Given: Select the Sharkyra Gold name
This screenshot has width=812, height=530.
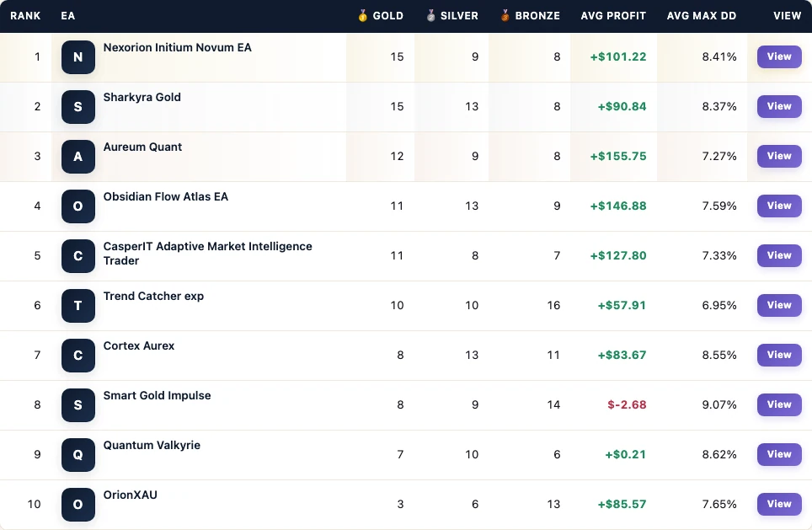Looking at the screenshot, I should click(x=142, y=98).
